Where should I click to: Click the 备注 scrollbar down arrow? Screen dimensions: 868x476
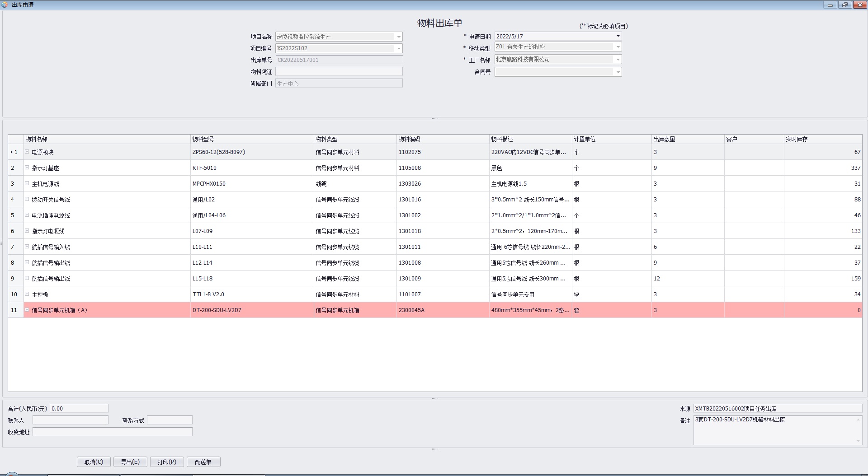pyautogui.click(x=858, y=441)
